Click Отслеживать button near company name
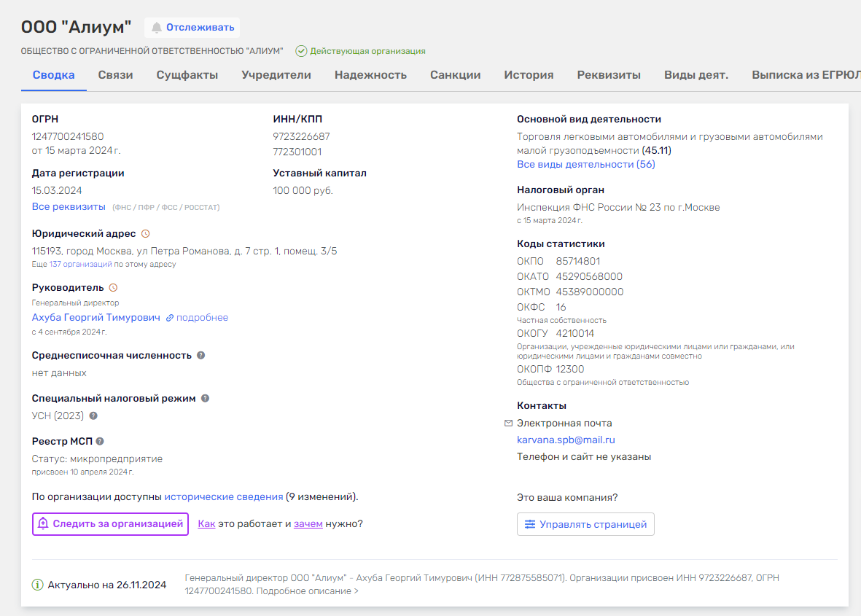This screenshot has width=861, height=616. (192, 28)
